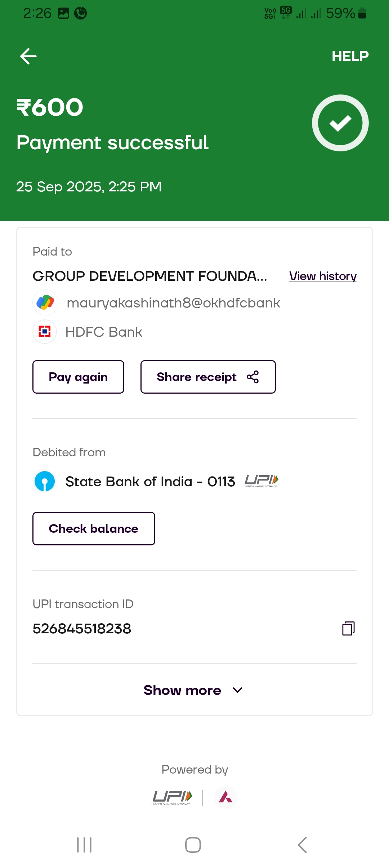Tap the payee name GROUP DEVELOPMENT FOUNDA...
The image size is (389, 868).
coord(150,276)
